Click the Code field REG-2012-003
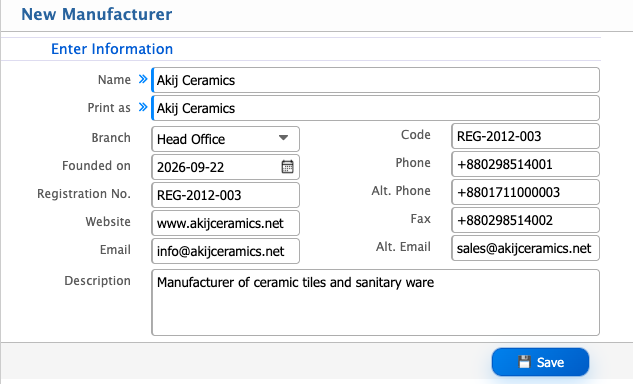This screenshot has height=384, width=633. [525, 136]
